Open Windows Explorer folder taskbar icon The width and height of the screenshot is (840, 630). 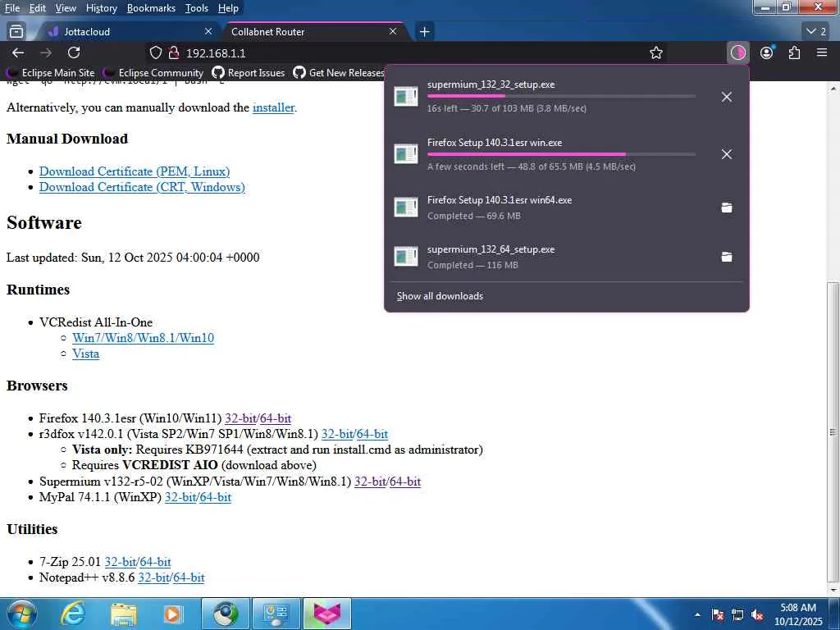123,614
